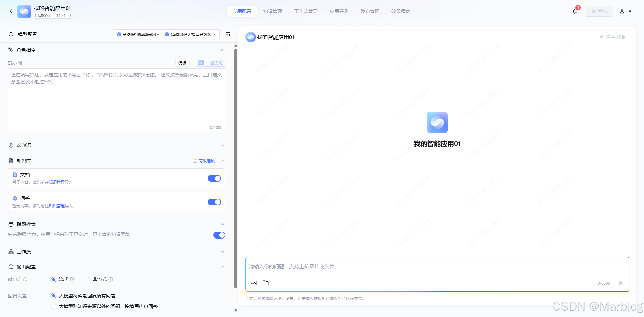The image size is (644, 317).
Task: Collapse the 输出配置 section
Action: pos(223,267)
